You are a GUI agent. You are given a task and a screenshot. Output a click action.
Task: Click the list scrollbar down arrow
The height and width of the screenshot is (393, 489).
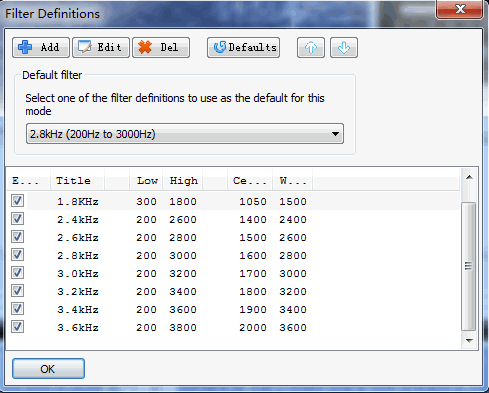pos(469,340)
